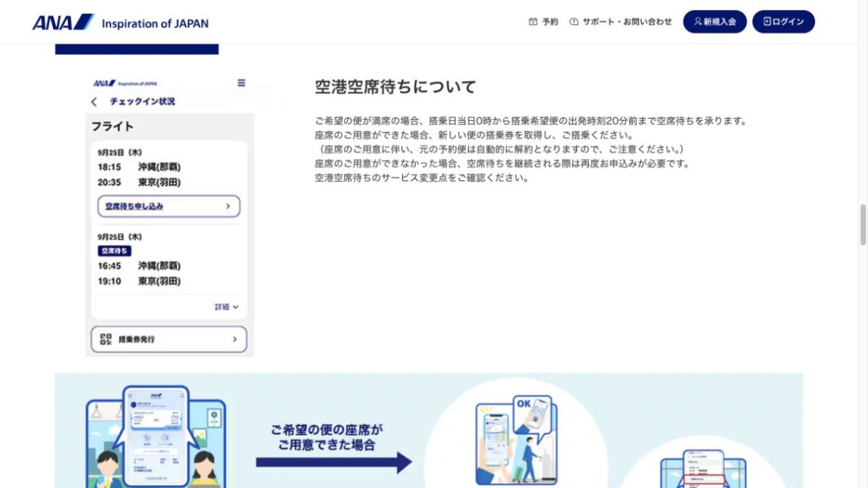Click the QR code icon on 搭乗券発行

[x=106, y=339]
